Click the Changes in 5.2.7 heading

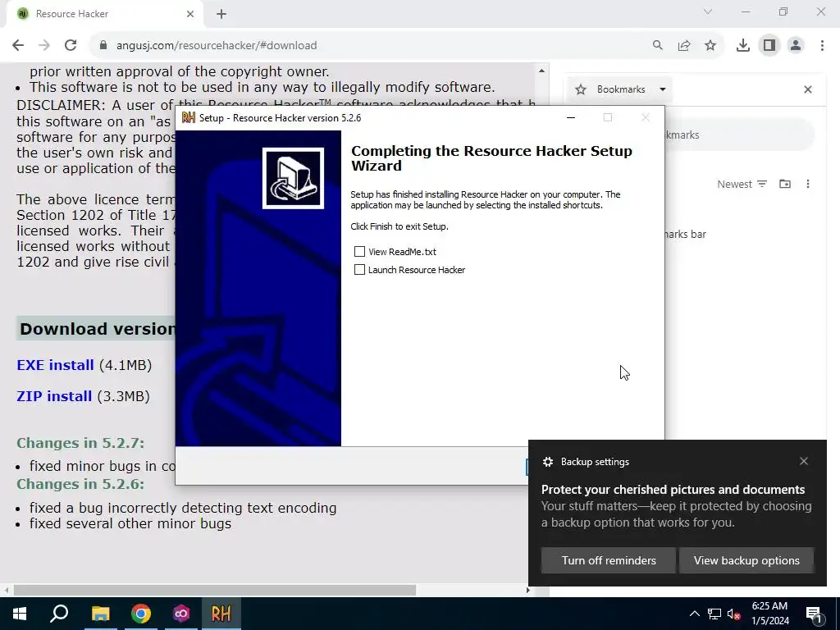80,443
